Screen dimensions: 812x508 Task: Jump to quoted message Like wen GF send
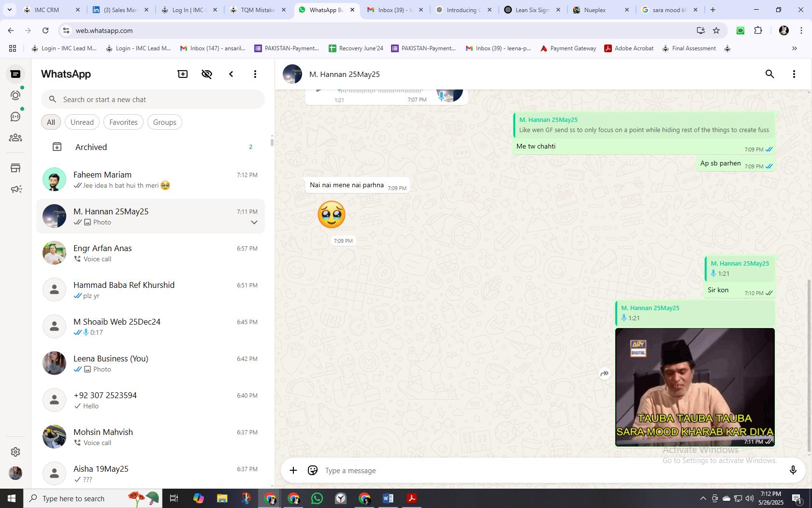pos(644,125)
